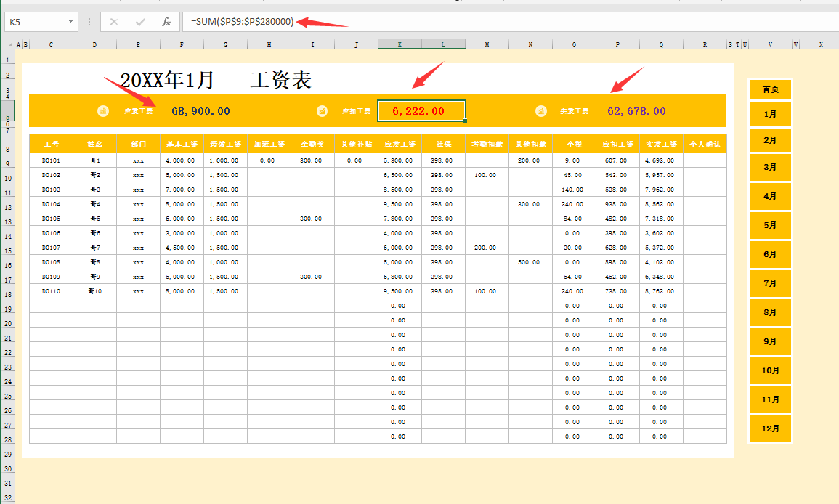Click the Cancel X icon in formula bar
The width and height of the screenshot is (839, 504).
coord(114,22)
